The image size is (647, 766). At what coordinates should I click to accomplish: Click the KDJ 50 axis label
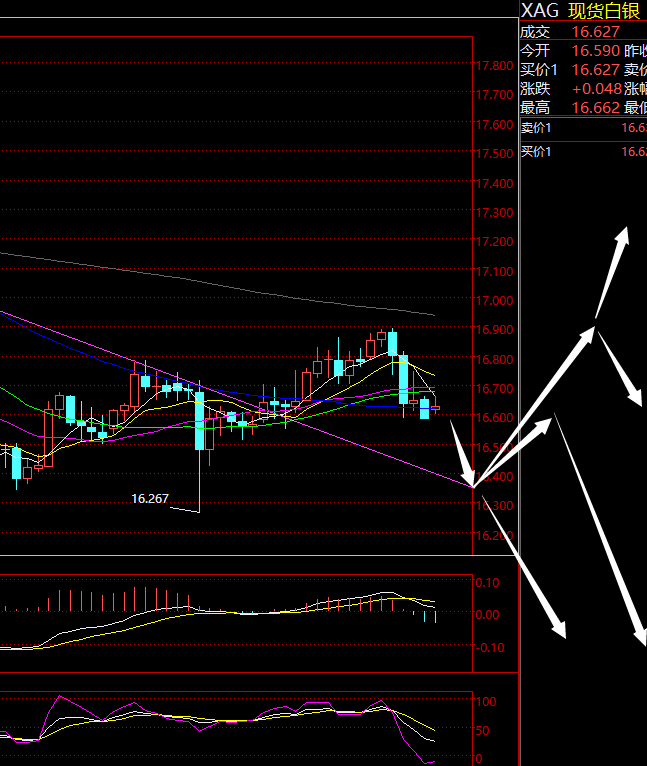(482, 731)
